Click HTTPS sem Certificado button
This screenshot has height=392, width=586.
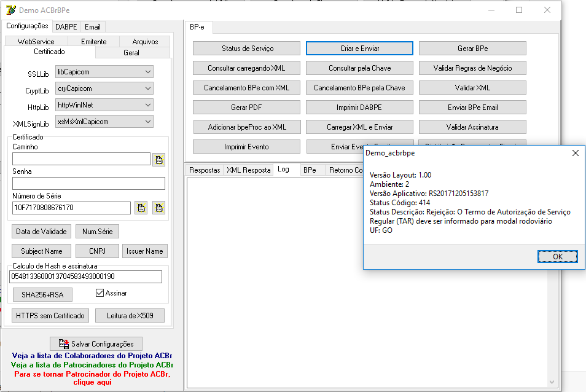point(50,315)
